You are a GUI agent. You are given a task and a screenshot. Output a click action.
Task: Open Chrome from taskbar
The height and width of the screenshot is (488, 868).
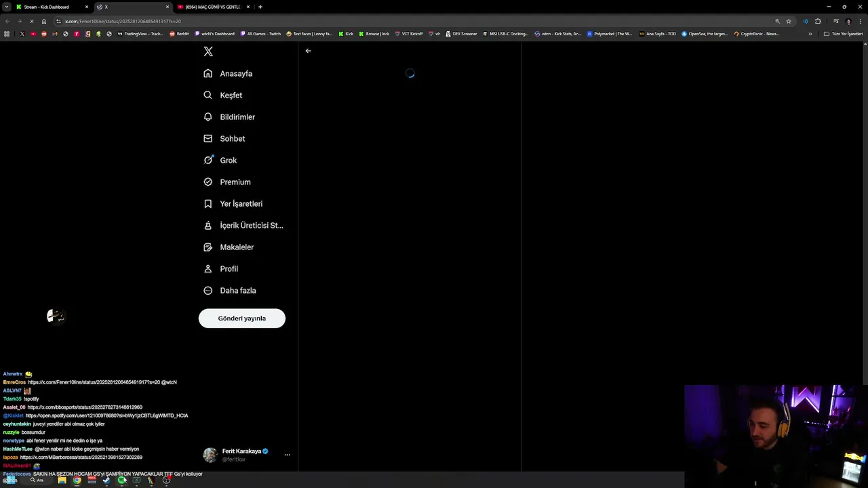(77, 480)
